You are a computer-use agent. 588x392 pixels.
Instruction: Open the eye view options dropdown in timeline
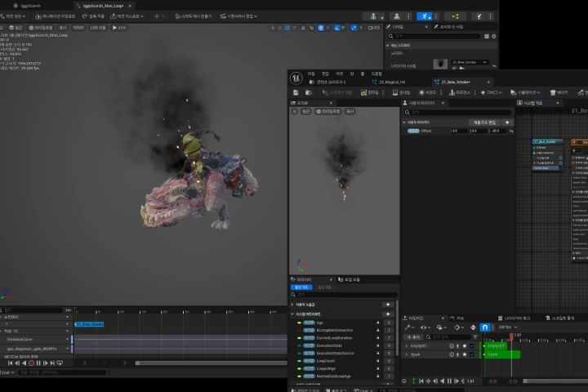coord(425,327)
